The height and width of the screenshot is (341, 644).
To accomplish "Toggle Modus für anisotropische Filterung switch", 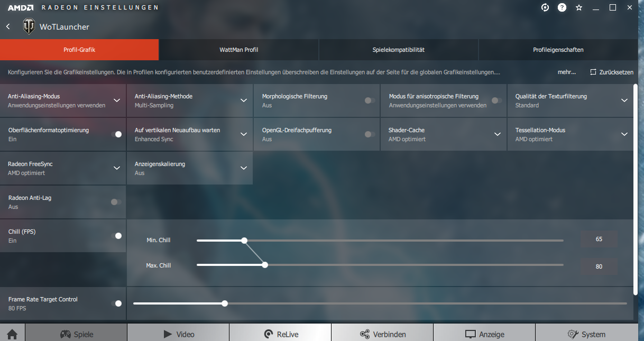I will pyautogui.click(x=497, y=100).
